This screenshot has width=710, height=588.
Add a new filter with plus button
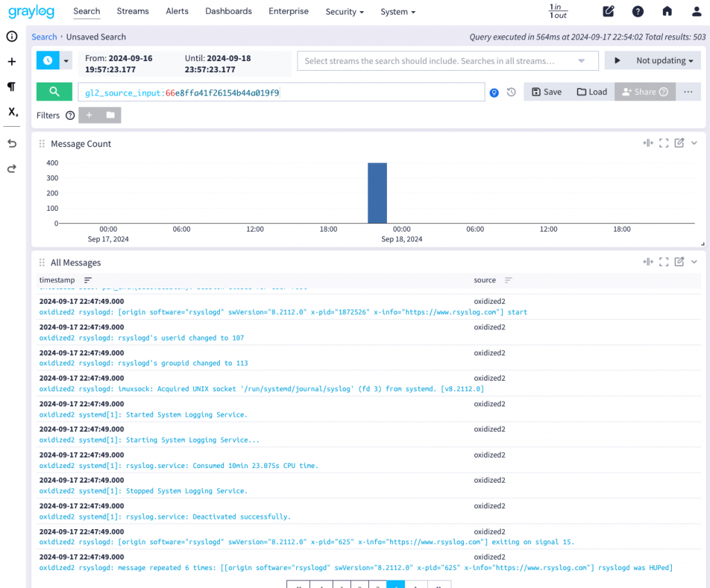tap(89, 115)
